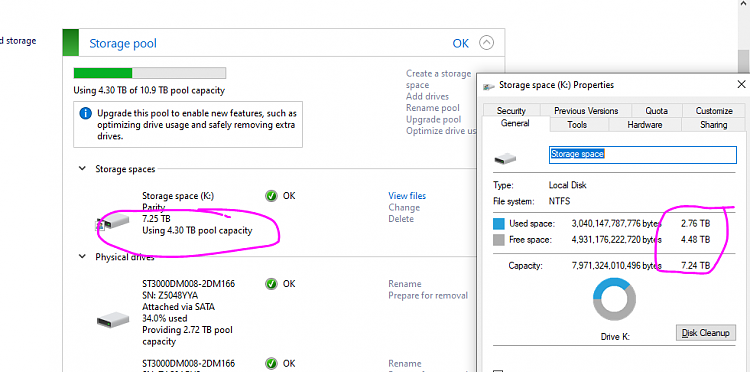The image size is (750, 372).
Task: Collapse the Physical drives section
Action: coord(82,257)
